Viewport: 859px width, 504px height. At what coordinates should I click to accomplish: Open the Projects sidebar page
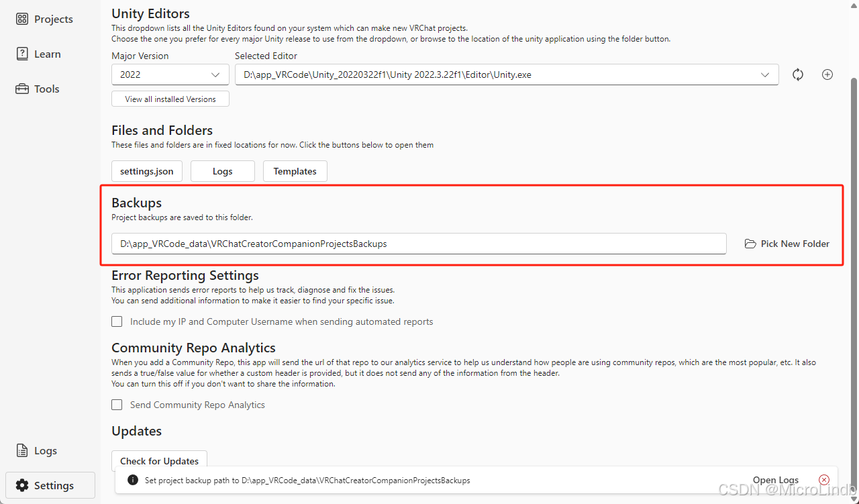[x=50, y=19]
